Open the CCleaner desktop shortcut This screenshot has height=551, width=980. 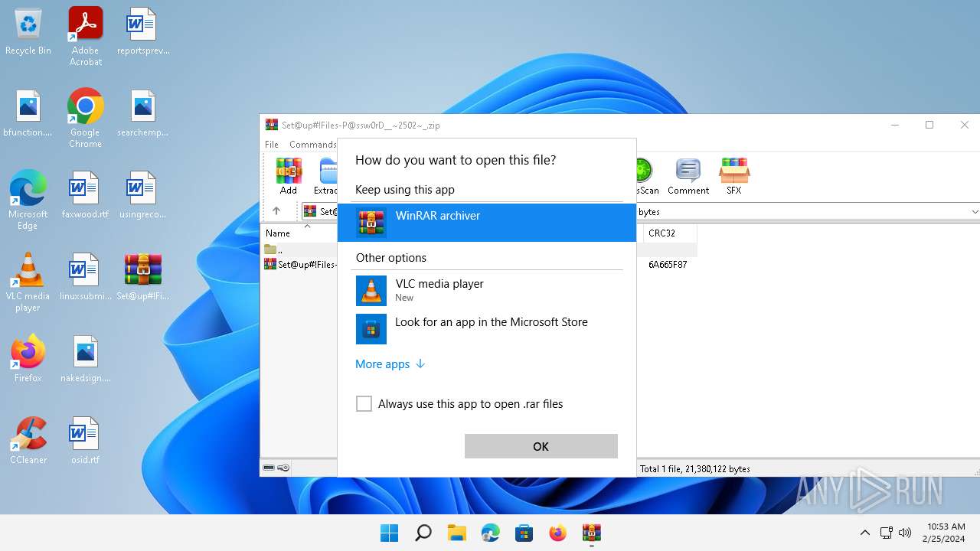click(x=28, y=442)
